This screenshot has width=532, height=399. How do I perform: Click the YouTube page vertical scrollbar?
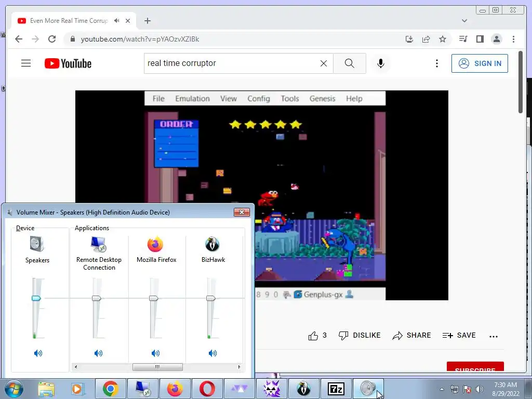pyautogui.click(x=521, y=82)
